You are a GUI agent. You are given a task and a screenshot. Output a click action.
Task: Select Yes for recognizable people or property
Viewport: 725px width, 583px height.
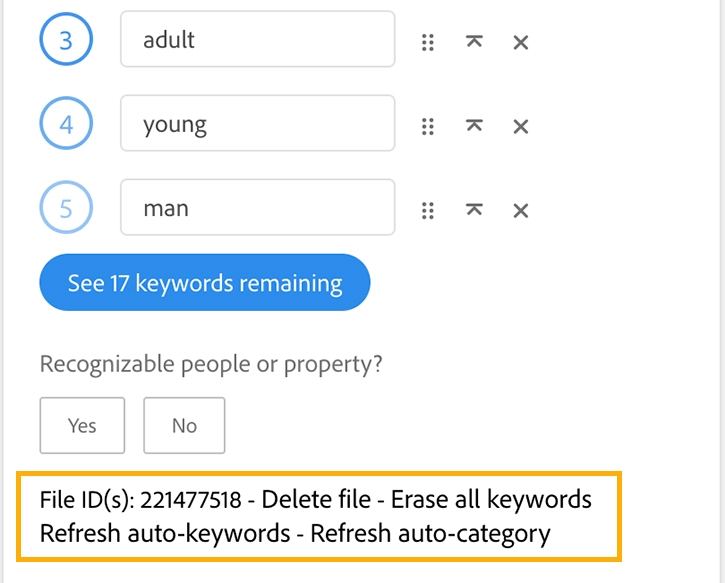pyautogui.click(x=82, y=425)
